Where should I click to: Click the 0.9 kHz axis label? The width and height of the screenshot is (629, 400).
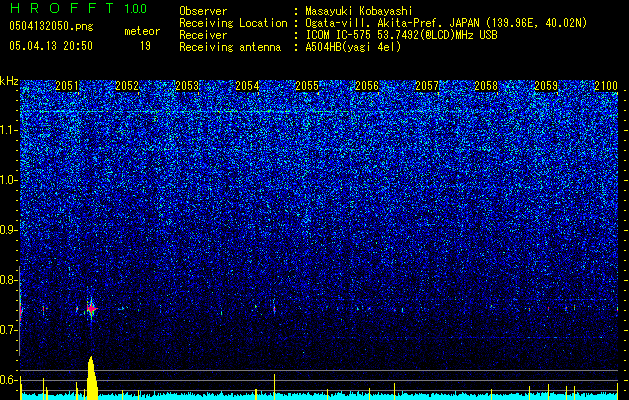(x=9, y=230)
